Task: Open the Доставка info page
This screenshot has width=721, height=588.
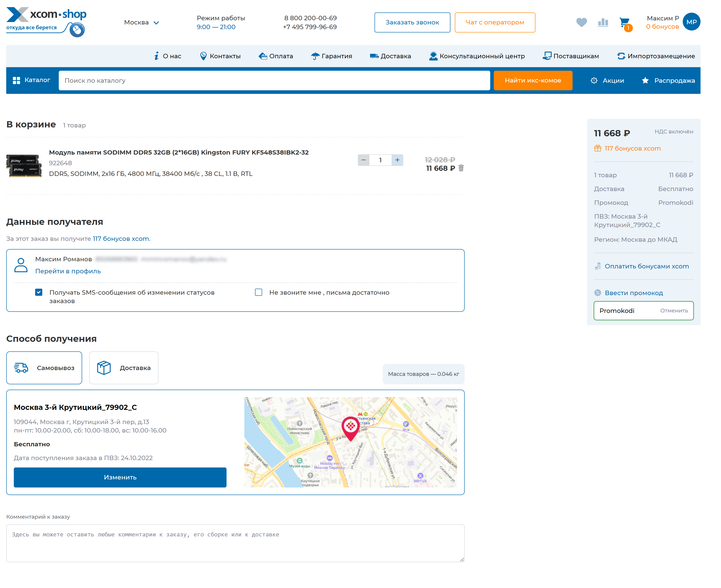Action: (390, 56)
